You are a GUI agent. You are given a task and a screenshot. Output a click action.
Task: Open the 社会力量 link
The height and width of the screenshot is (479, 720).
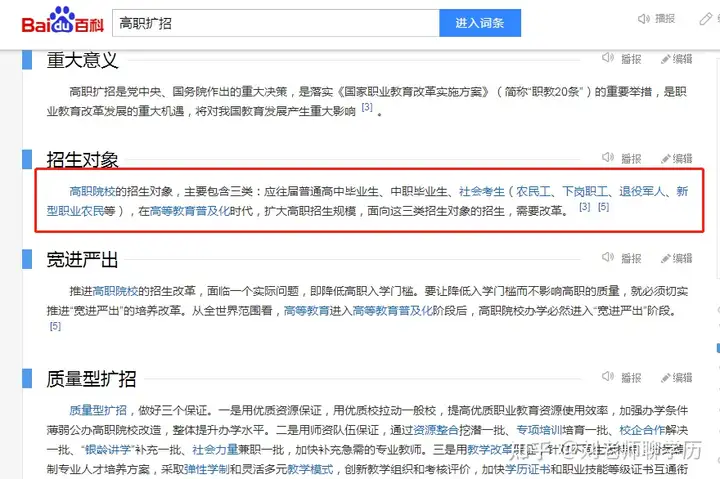tap(215, 450)
